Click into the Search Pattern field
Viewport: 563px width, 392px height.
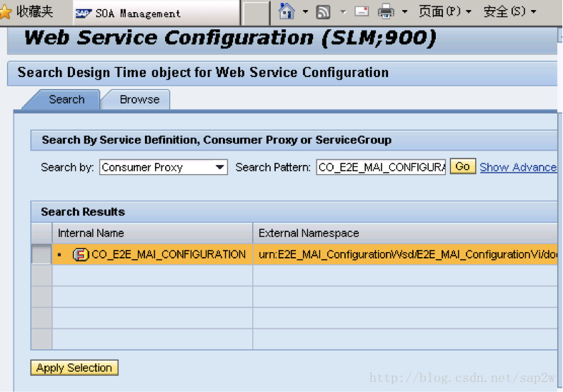tap(381, 167)
